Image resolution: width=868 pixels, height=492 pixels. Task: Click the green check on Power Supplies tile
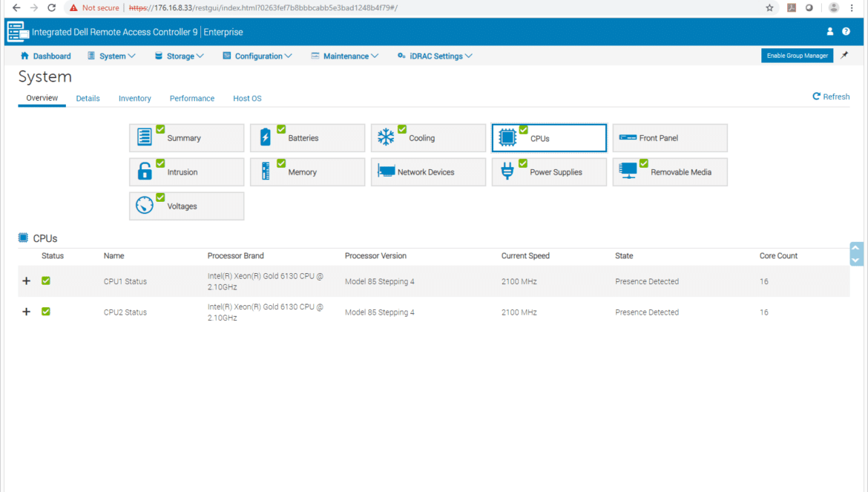click(x=523, y=163)
